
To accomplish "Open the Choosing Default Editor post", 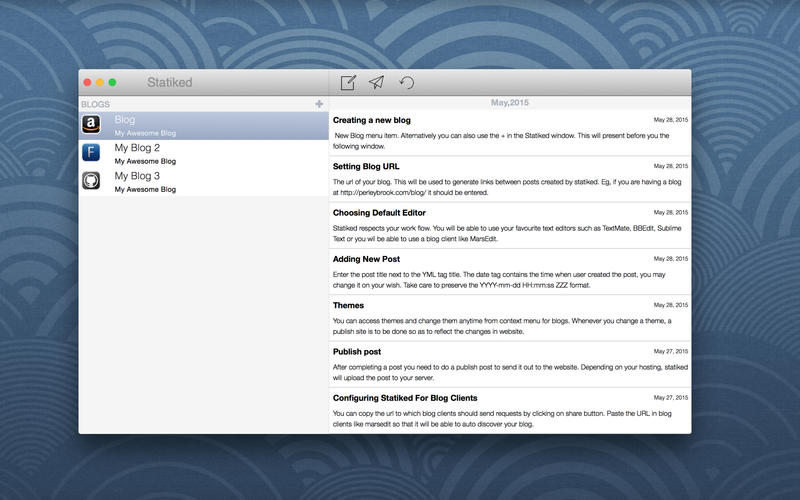I will [510, 226].
